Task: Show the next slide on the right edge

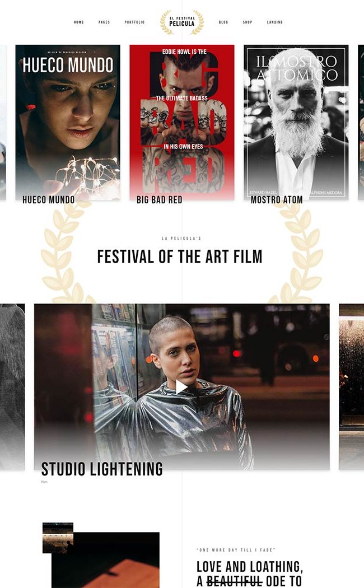Action: (x=351, y=386)
